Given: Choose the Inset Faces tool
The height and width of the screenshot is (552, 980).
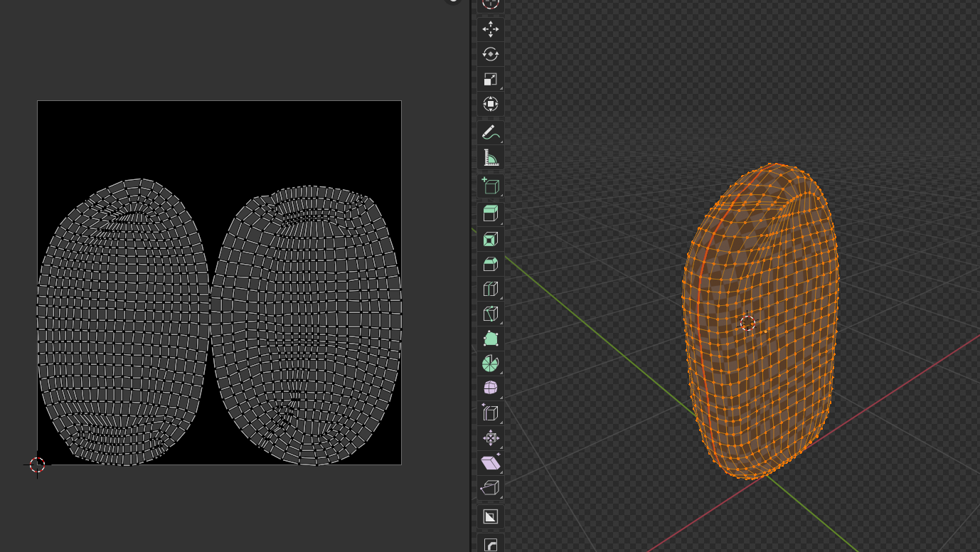Looking at the screenshot, I should point(491,239).
